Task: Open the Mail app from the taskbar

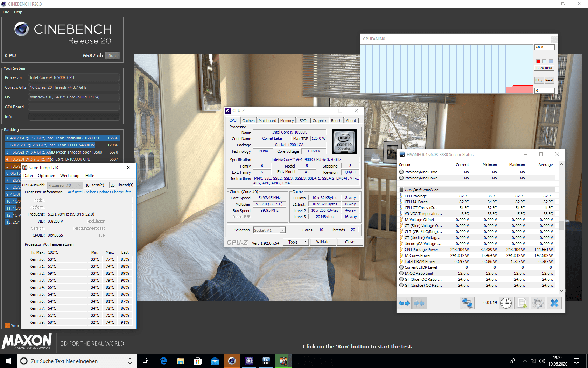Action: pyautogui.click(x=215, y=361)
